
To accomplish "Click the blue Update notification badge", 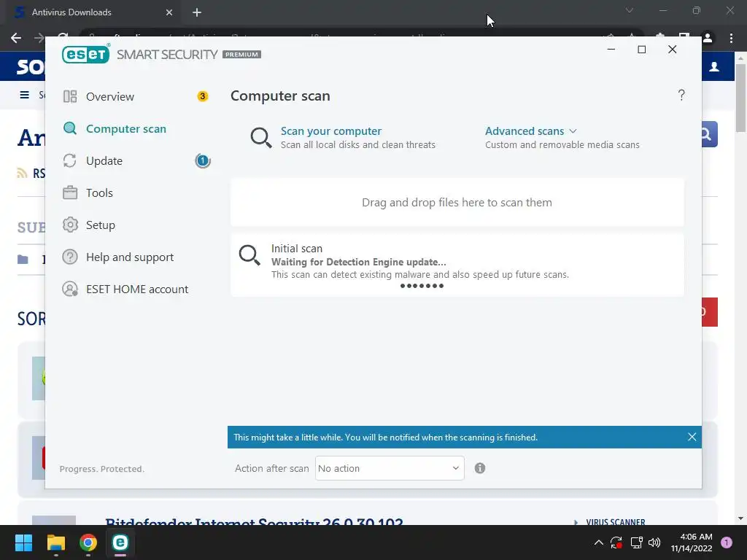I will tap(203, 161).
